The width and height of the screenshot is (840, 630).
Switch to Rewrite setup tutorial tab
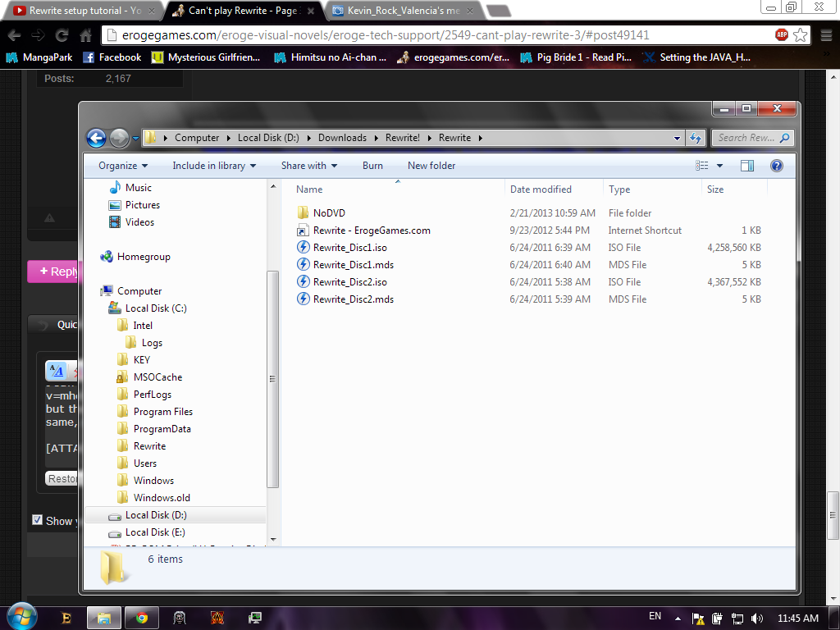(82, 11)
